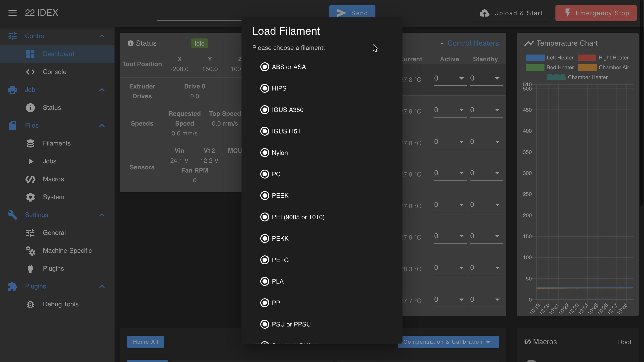Image resolution: width=644 pixels, height=362 pixels.
Task: Toggle Bed Heater legend swatch
Action: pos(535,67)
